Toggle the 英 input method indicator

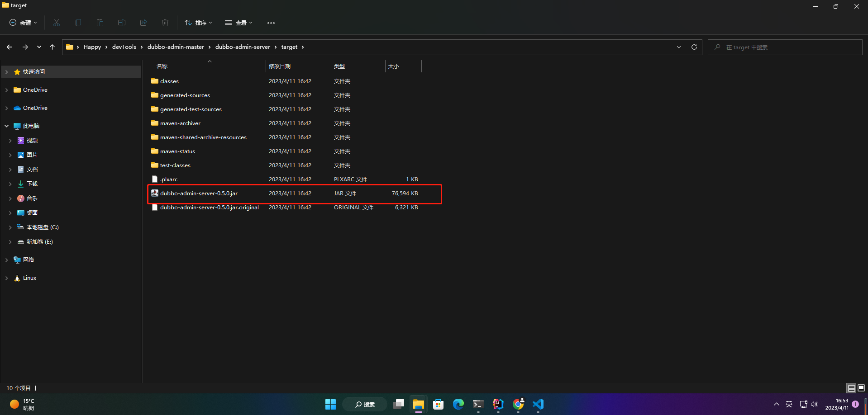(x=789, y=404)
